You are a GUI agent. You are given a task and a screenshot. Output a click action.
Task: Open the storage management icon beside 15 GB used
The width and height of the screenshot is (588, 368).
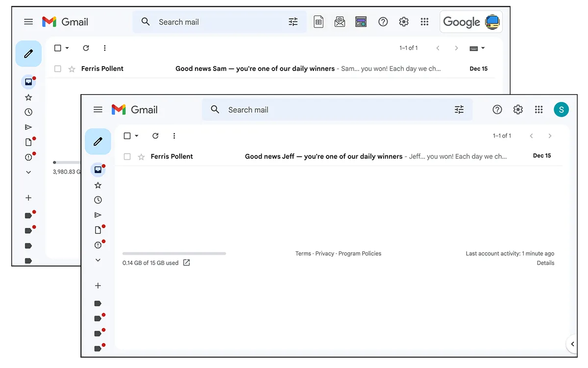pyautogui.click(x=187, y=263)
